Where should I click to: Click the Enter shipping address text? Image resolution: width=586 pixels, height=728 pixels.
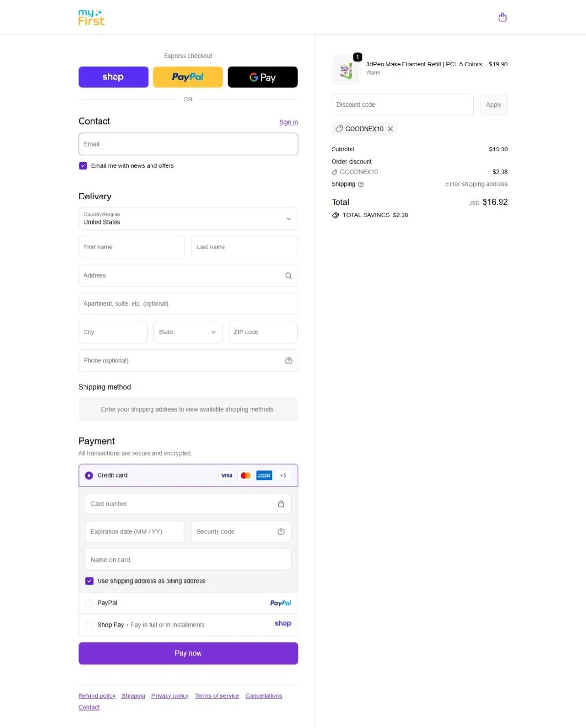476,184
